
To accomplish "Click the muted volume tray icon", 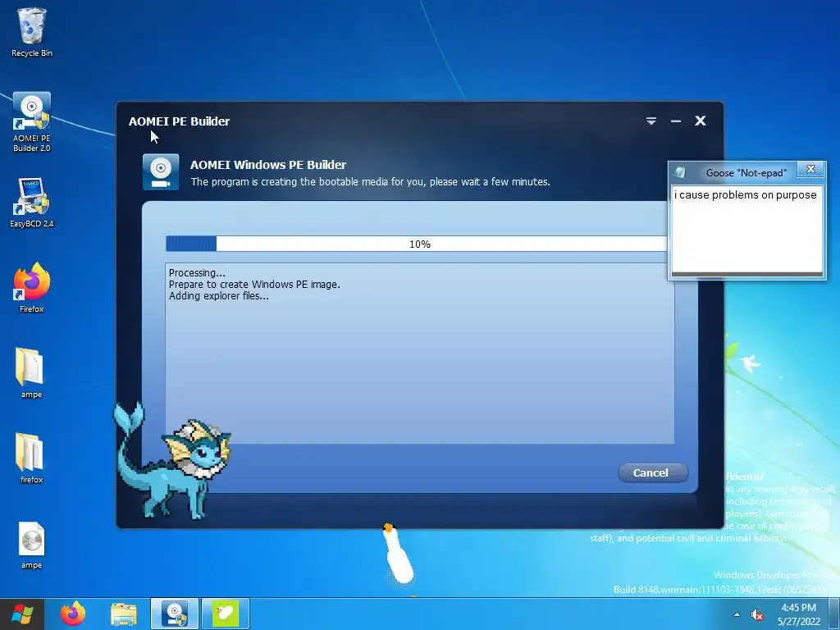I will click(x=757, y=615).
